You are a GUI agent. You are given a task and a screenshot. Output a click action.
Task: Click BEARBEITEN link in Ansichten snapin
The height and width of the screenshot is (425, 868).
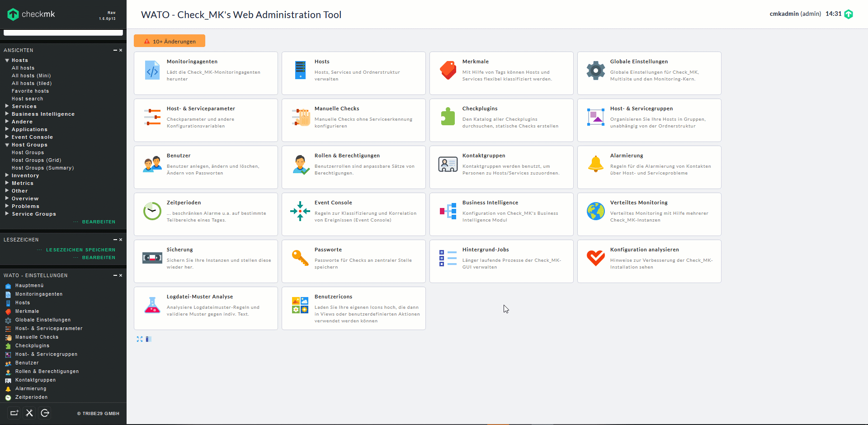99,222
